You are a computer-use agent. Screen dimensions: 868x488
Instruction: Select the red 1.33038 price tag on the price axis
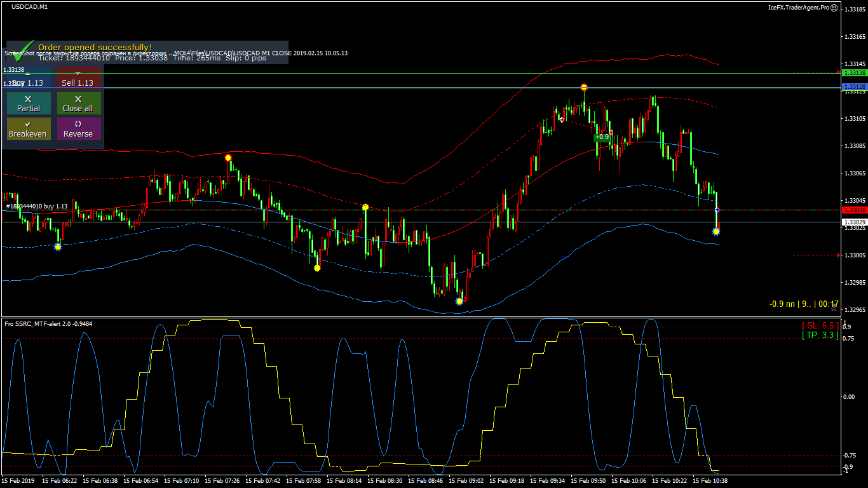pos(853,210)
